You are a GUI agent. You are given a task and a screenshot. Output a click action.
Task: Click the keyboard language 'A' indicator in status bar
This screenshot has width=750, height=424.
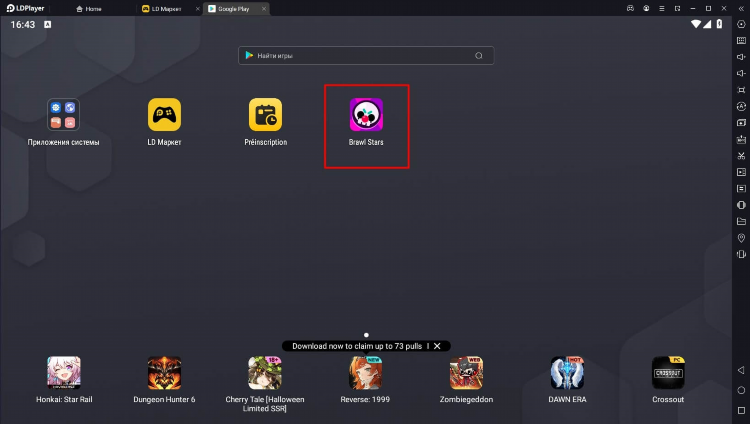point(47,24)
